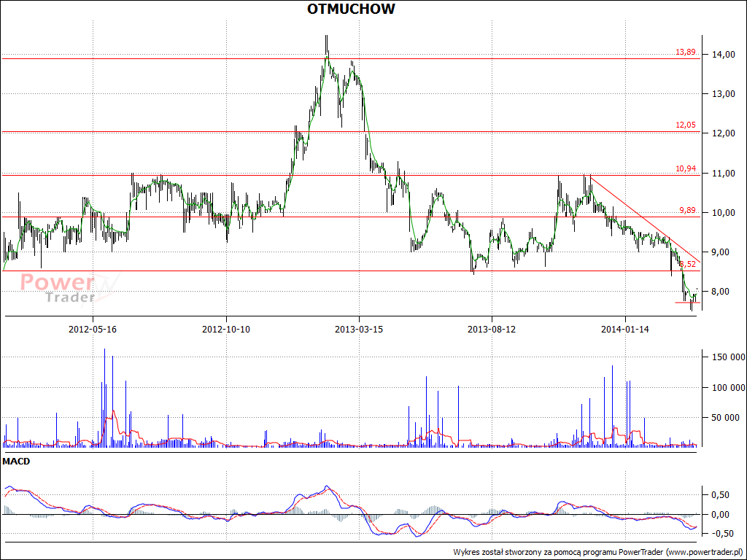Click the PowerTrader footer credit text
The width and height of the screenshot is (747, 560).
coord(599,553)
